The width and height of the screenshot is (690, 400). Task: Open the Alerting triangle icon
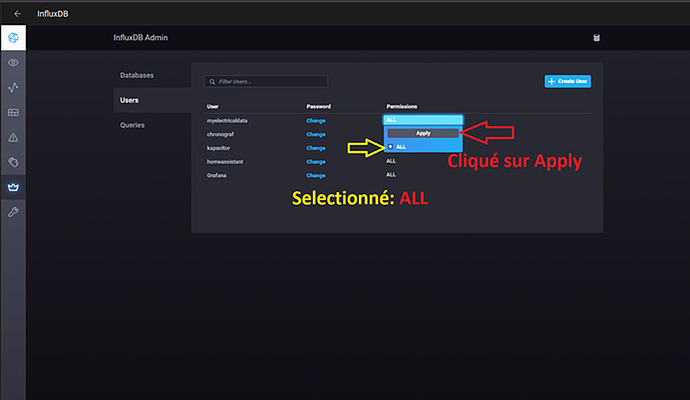point(13,137)
